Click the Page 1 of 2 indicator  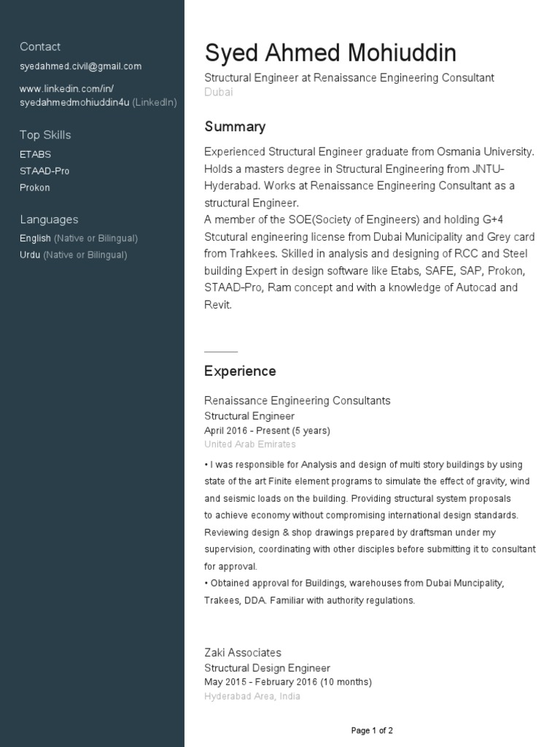(372, 730)
